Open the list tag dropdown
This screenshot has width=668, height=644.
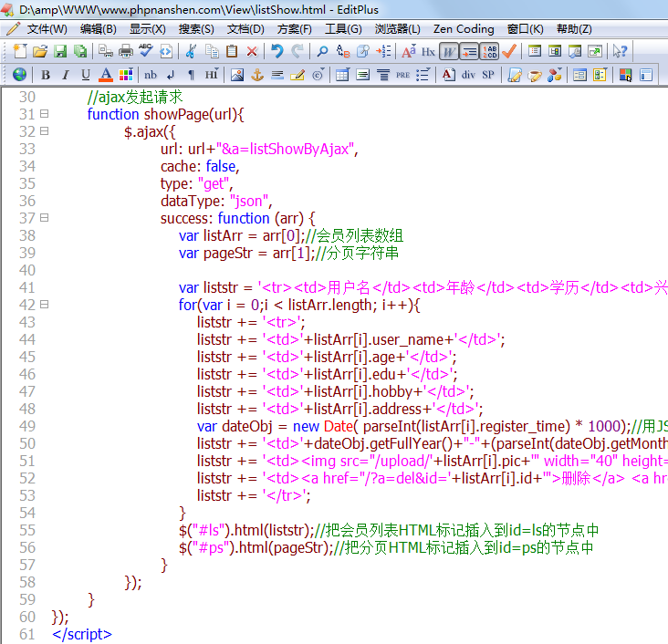point(423,75)
